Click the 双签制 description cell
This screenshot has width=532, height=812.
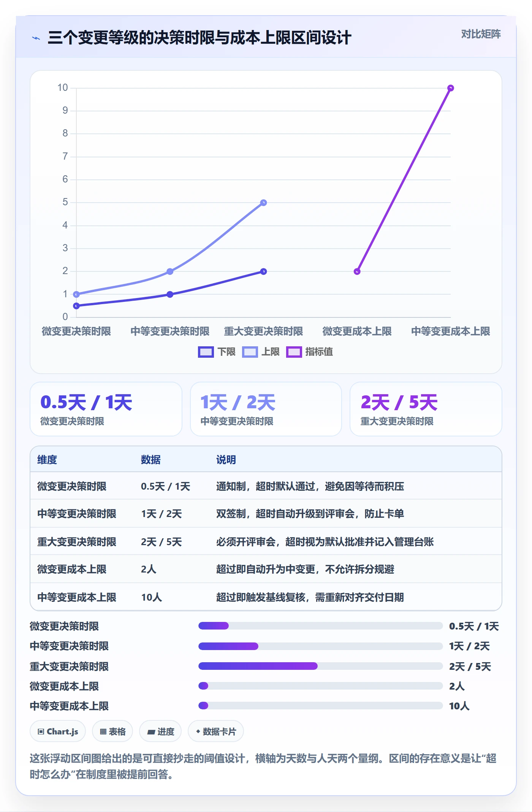[310, 514]
